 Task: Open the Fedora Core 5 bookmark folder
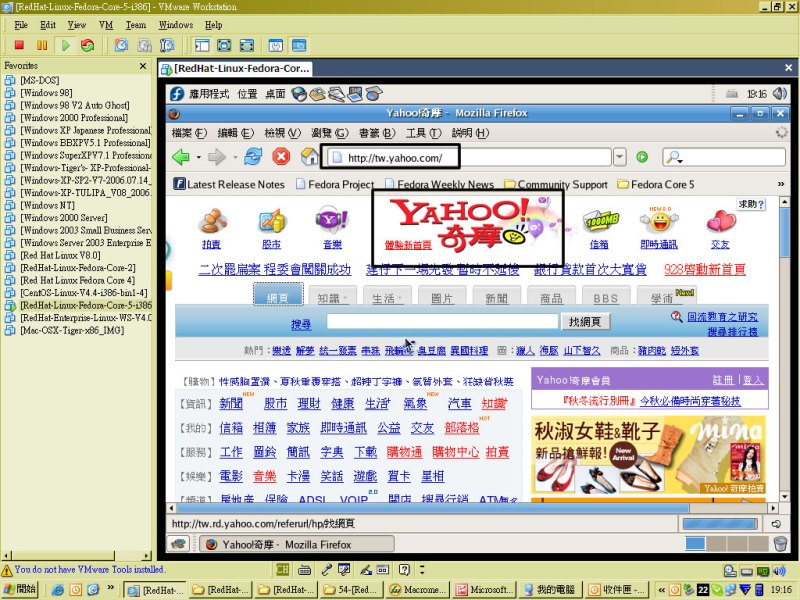click(x=656, y=184)
